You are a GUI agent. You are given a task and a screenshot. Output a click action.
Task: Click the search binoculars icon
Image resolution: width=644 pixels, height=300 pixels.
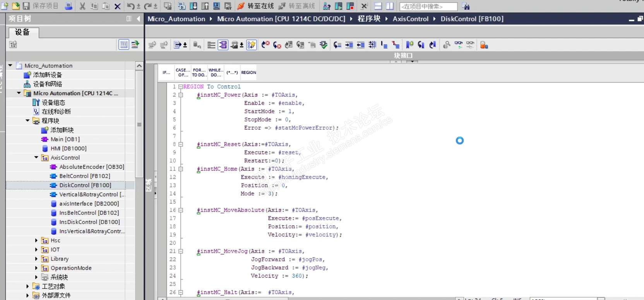click(x=466, y=6)
